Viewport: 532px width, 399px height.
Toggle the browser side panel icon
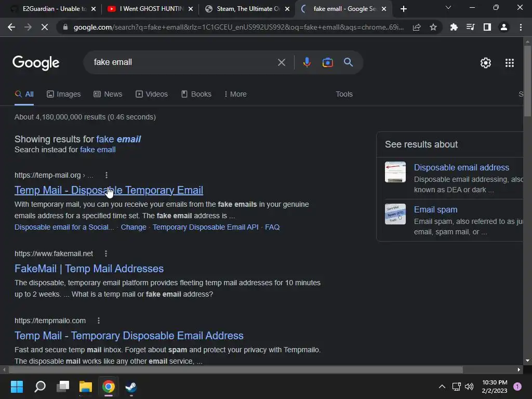487,27
